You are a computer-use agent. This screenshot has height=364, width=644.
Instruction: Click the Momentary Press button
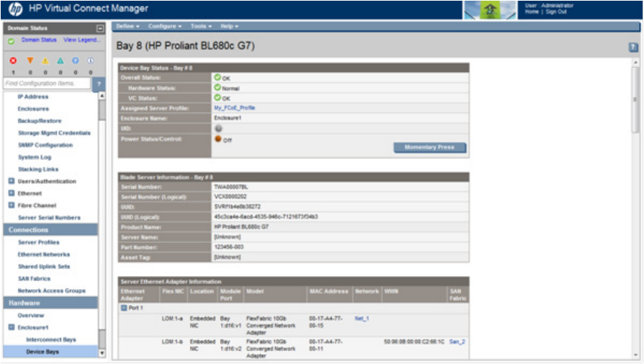tap(429, 147)
